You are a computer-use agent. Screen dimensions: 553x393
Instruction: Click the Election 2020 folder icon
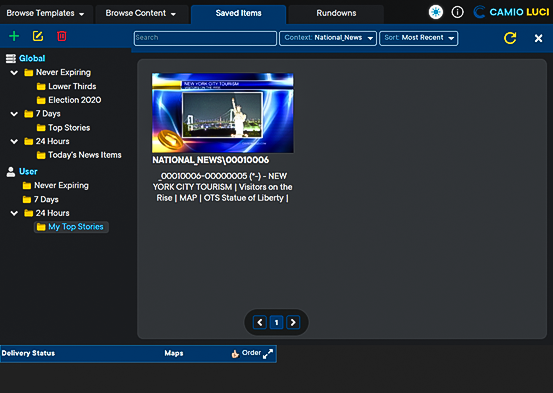pyautogui.click(x=41, y=100)
